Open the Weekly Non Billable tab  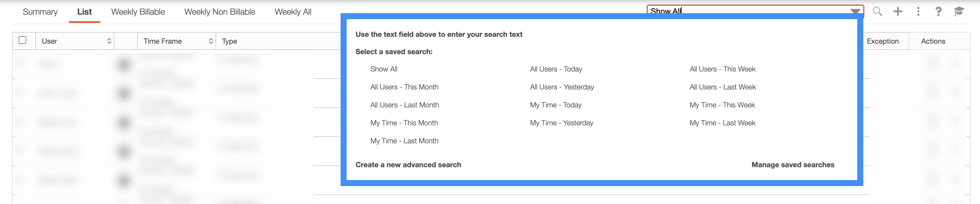click(x=219, y=12)
